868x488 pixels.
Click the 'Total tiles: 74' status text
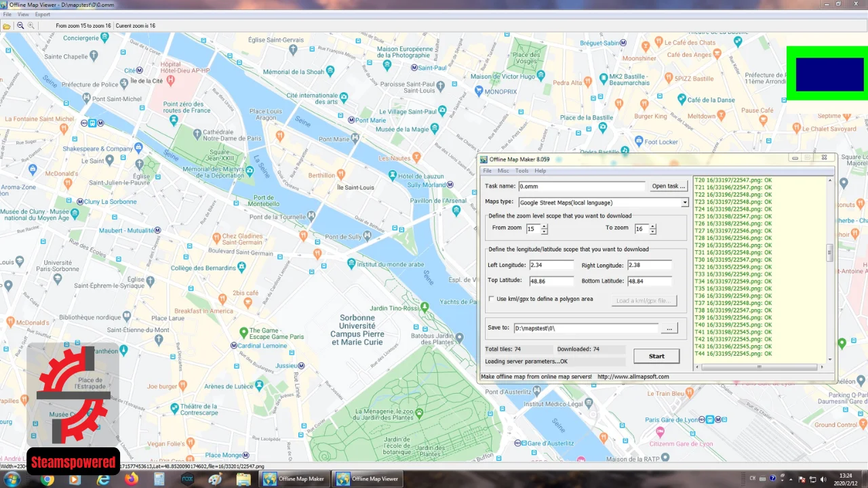(x=503, y=349)
